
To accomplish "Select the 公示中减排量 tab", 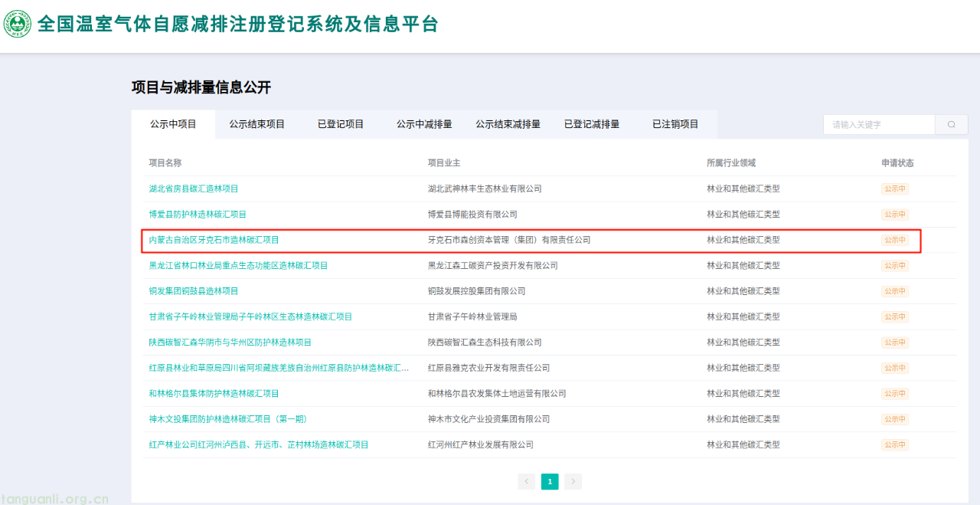I will click(x=424, y=123).
